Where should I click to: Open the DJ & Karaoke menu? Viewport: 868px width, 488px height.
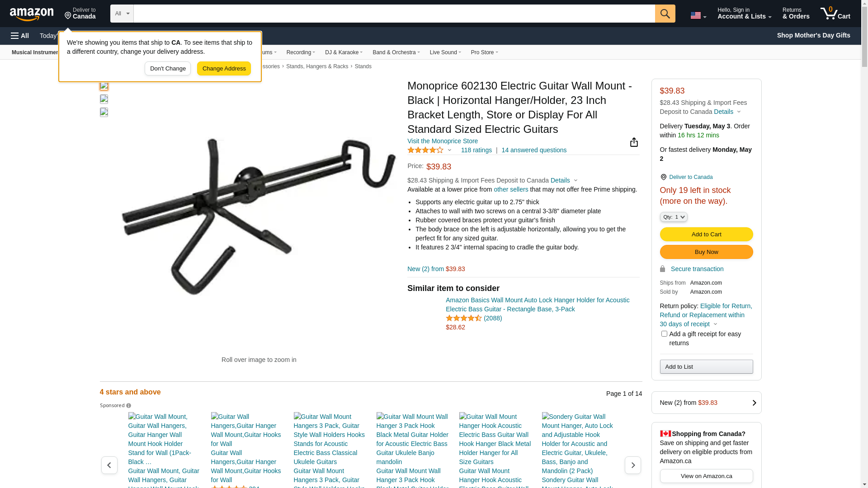(344, 52)
